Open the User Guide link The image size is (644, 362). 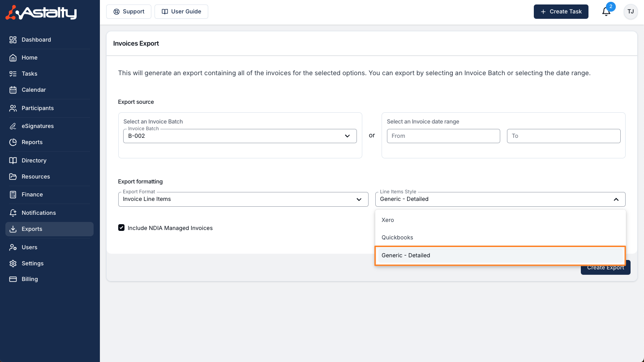[181, 12]
